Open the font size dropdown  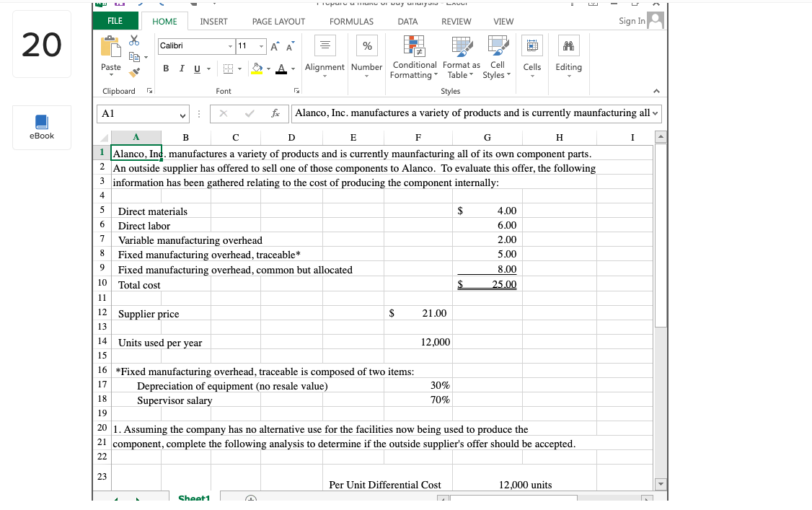point(260,45)
